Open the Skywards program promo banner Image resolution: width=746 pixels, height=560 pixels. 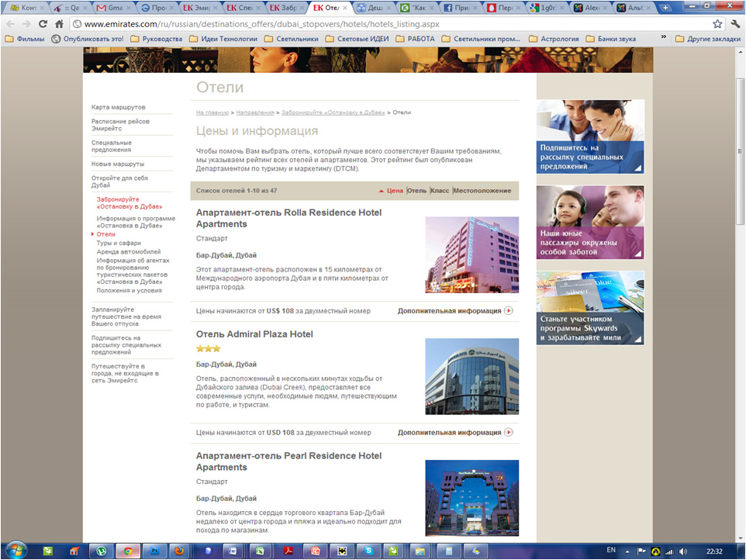point(590,308)
